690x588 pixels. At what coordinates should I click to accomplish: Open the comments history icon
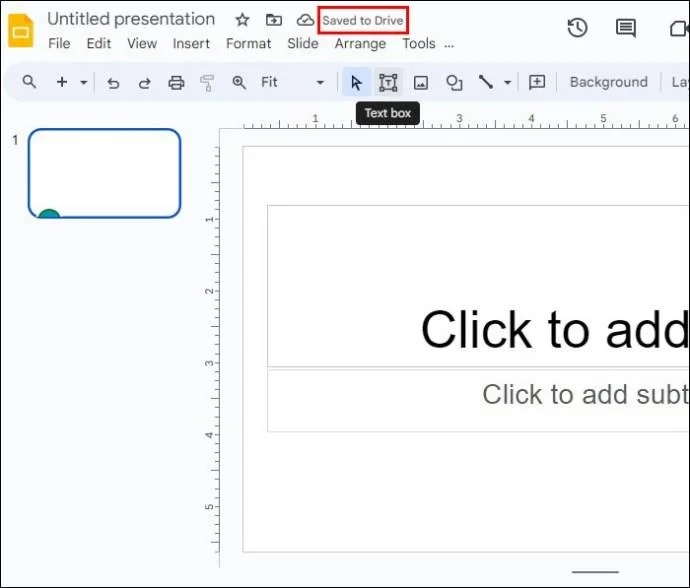[625, 28]
